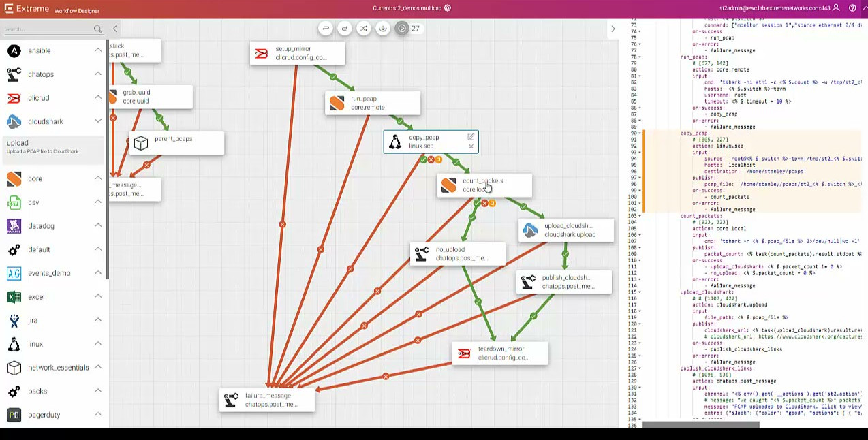This screenshot has width=868, height=440.
Task: Expand the jira pack chevron
Action: point(98,320)
